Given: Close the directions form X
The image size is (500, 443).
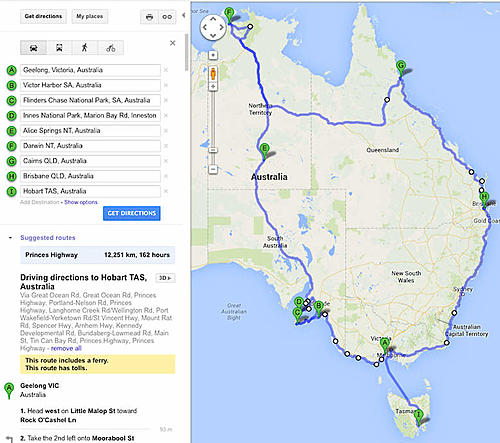Looking at the screenshot, I should (172, 43).
